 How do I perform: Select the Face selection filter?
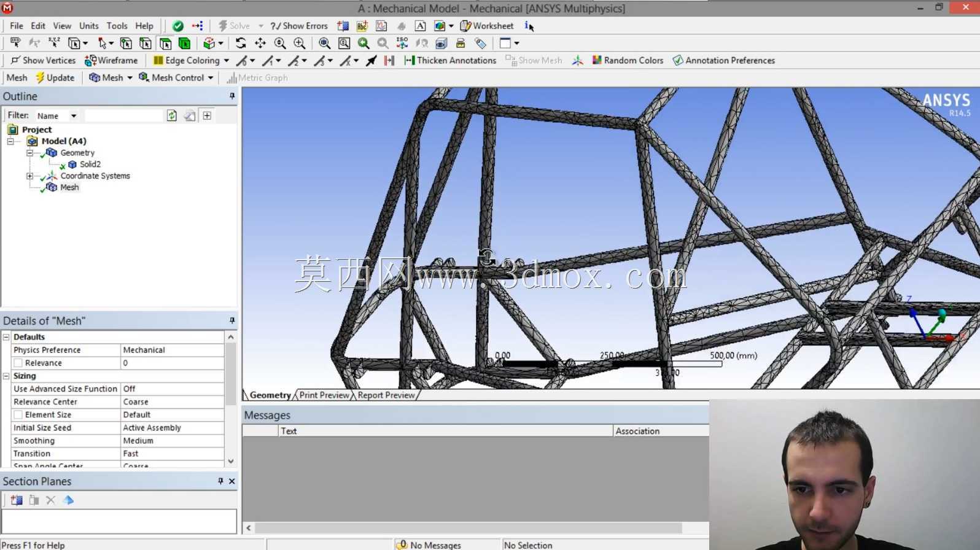tap(165, 43)
